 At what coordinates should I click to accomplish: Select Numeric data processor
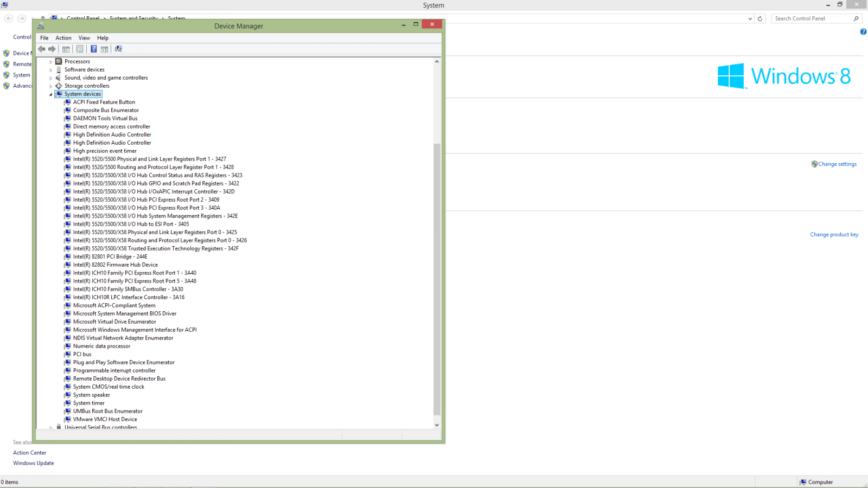[x=101, y=346]
